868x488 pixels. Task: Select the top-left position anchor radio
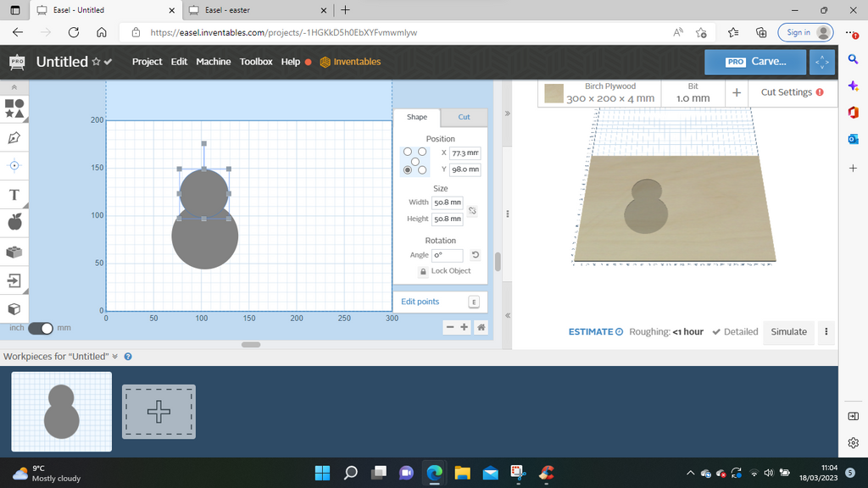(x=408, y=152)
